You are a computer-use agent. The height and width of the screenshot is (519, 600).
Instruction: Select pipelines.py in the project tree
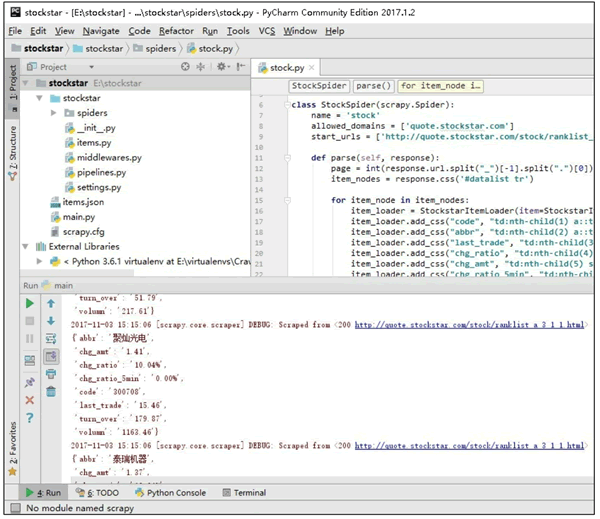coord(95,173)
